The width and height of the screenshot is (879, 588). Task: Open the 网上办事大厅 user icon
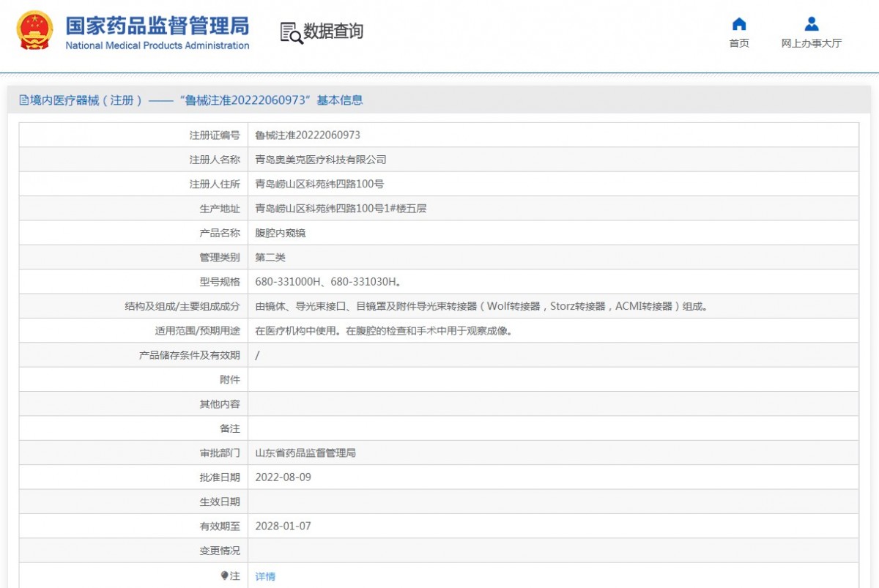[811, 23]
